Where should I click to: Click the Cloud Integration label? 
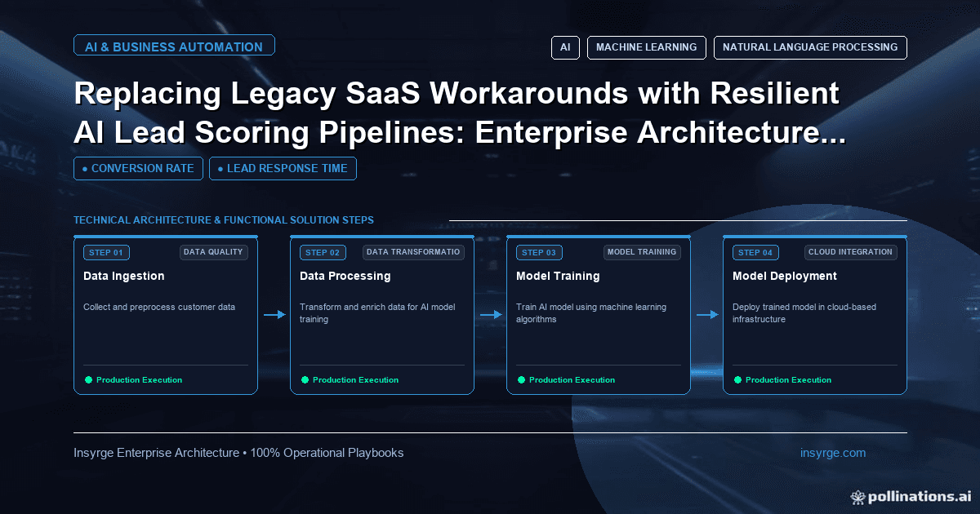(x=850, y=252)
